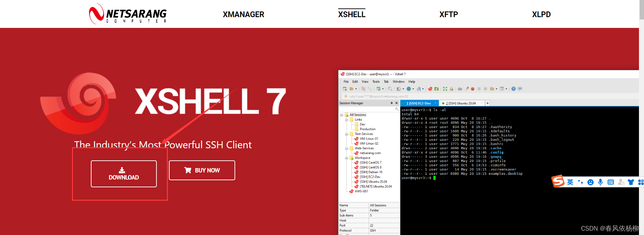644x235 pixels.
Task: Open the View menu in Xshell
Action: click(x=365, y=82)
